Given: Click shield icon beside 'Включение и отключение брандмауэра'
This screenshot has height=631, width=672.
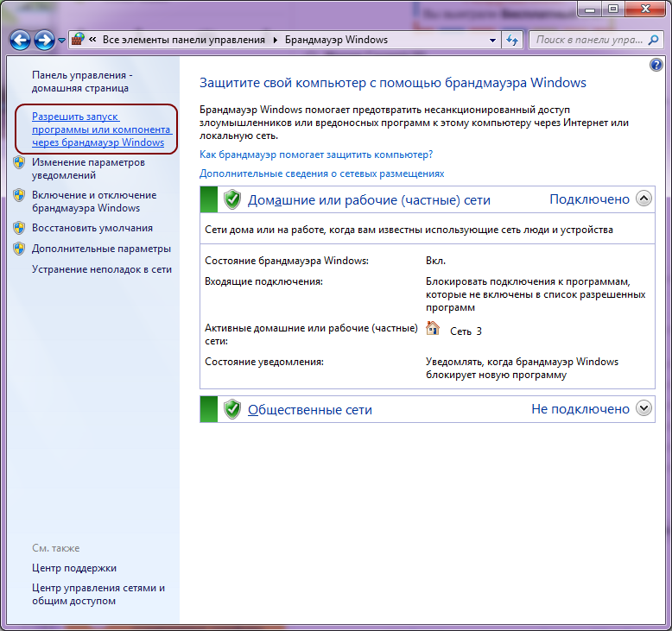Looking at the screenshot, I should pyautogui.click(x=19, y=195).
